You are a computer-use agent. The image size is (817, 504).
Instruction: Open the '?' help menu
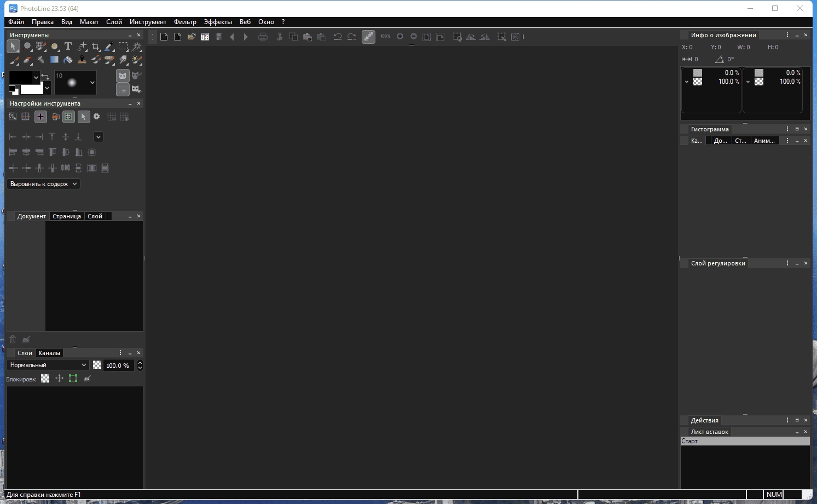coord(283,22)
